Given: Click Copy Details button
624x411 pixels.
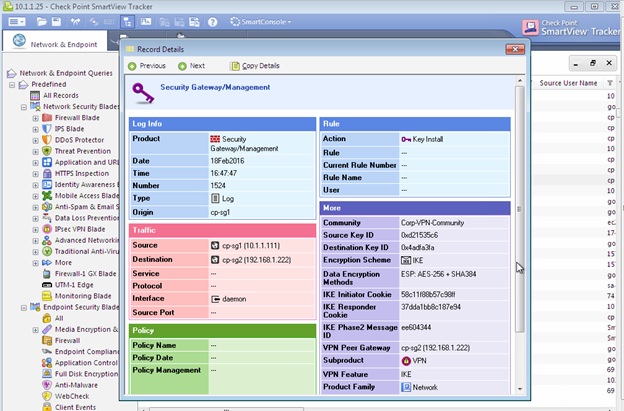Looking at the screenshot, I should [255, 66].
